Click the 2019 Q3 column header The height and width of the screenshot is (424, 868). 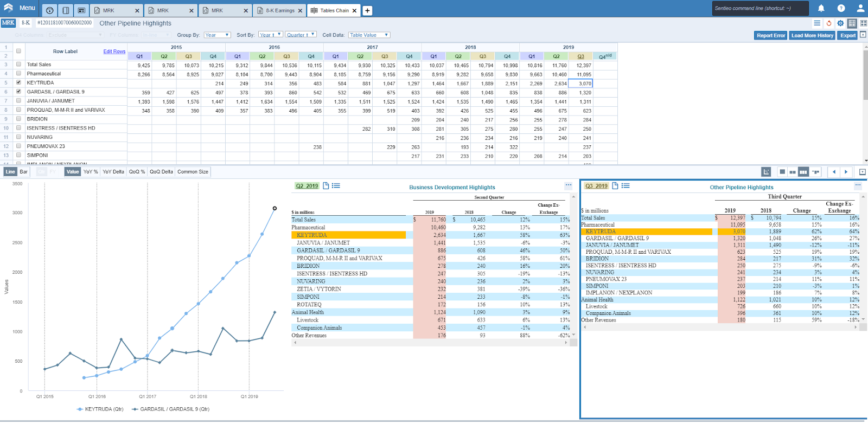[580, 56]
